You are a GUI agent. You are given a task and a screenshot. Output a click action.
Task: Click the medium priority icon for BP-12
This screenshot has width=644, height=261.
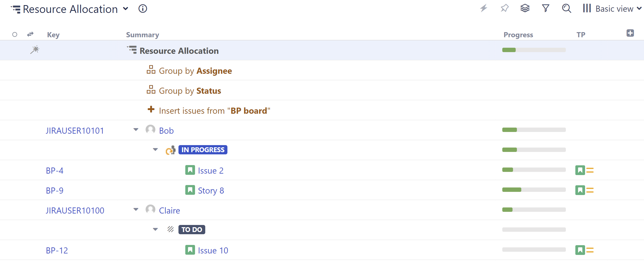point(590,250)
